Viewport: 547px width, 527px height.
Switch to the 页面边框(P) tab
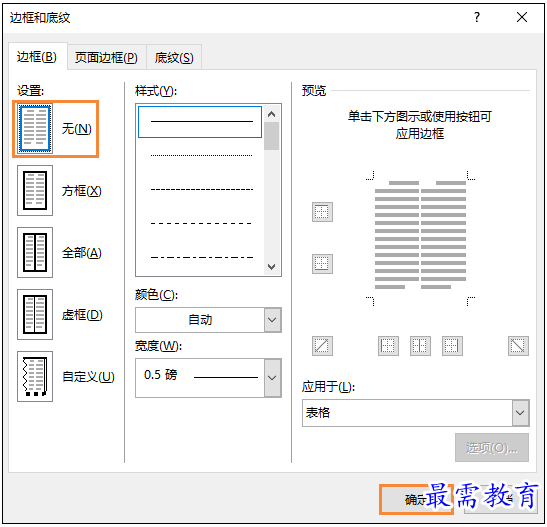106,58
